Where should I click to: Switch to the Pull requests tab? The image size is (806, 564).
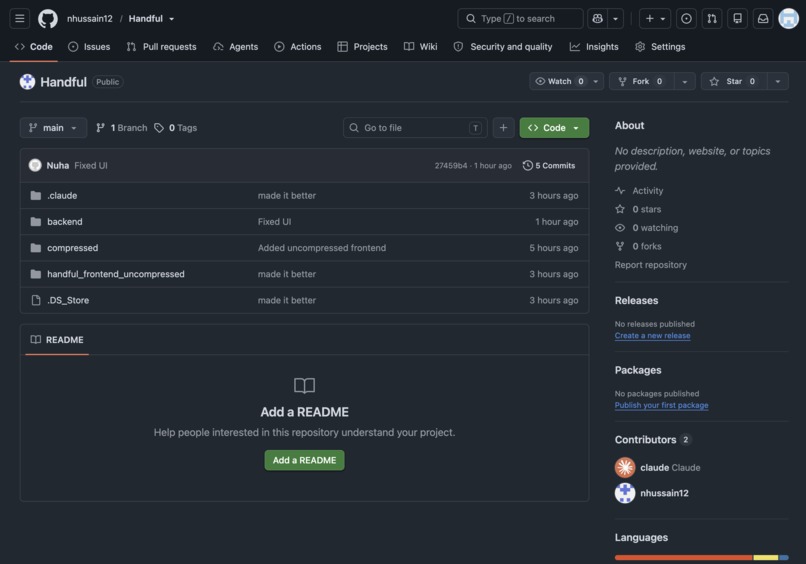[161, 47]
